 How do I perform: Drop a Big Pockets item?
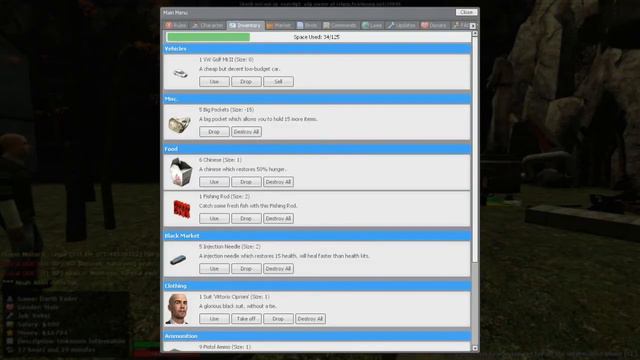214,132
